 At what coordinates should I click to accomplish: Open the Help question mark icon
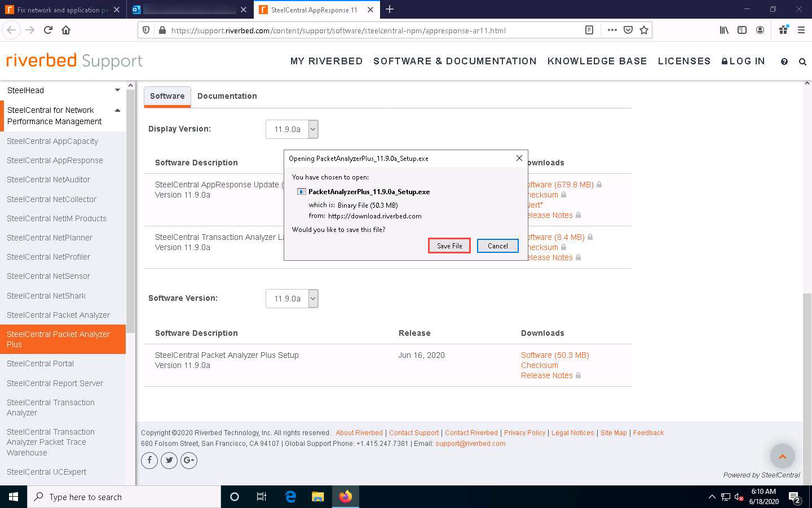(784, 62)
